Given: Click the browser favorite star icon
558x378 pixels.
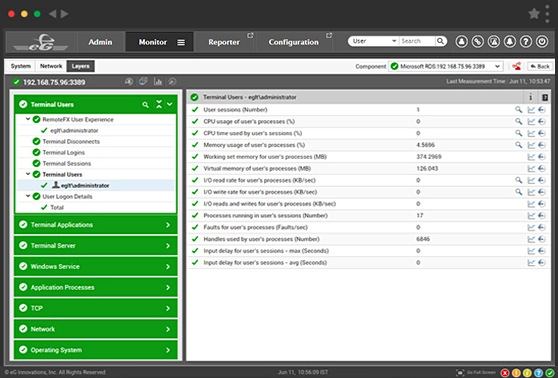Looking at the screenshot, I should [x=534, y=14].
